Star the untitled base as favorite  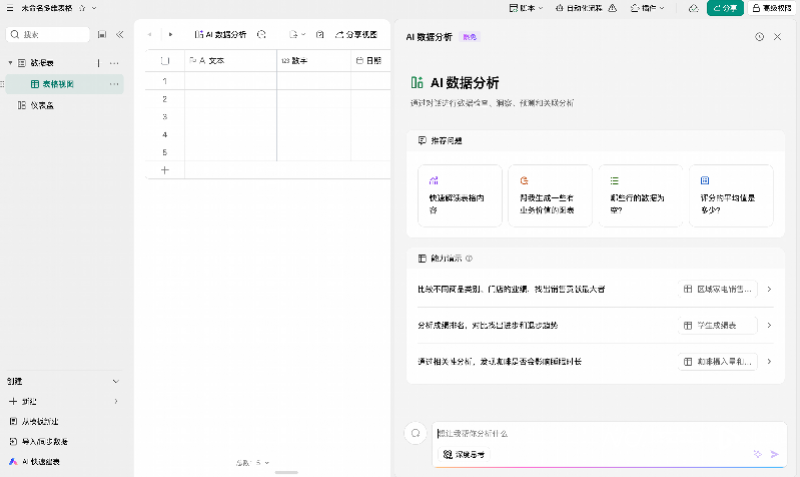81,8
